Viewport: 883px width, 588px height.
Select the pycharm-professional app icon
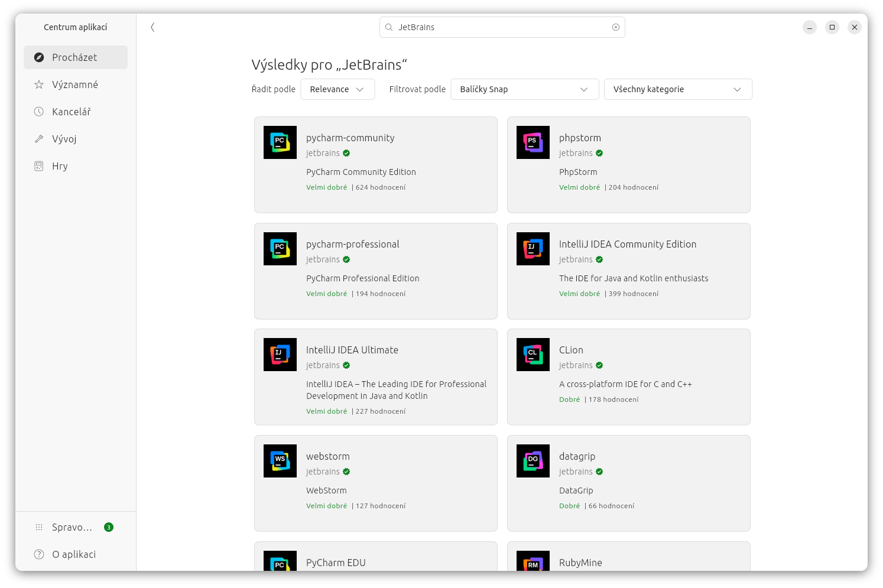[x=280, y=249]
